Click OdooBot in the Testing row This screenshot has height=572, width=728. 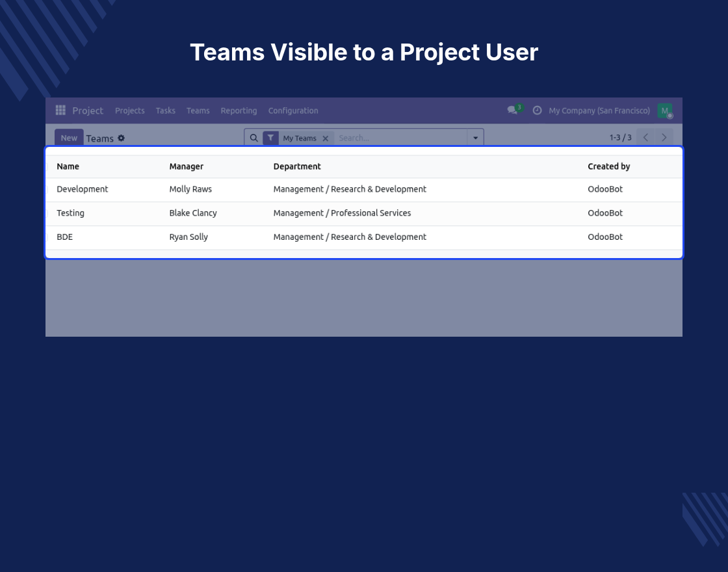(605, 213)
